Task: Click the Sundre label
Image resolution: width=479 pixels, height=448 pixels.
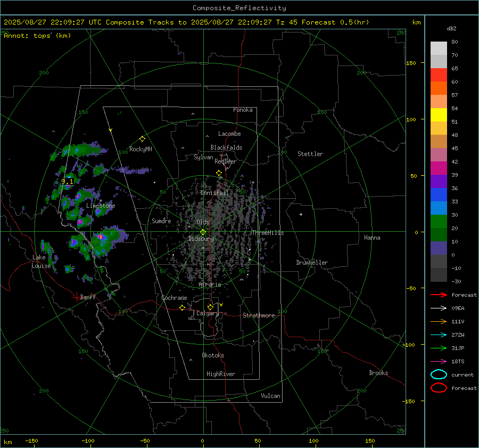Action: [x=161, y=221]
